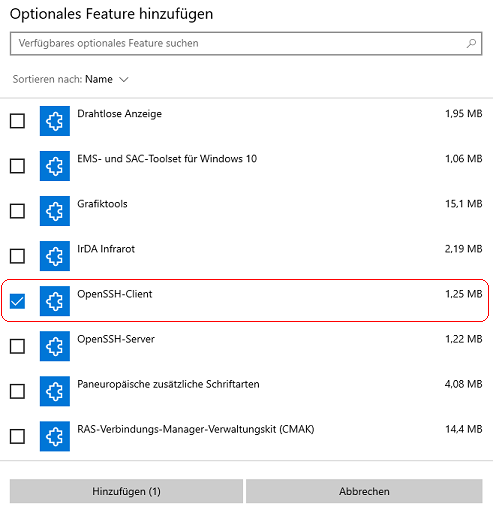This screenshot has width=493, height=507.
Task: Click RAS-Verbindungs-Manager-Verwaltungskit (CMAK) text
Action: (196, 429)
